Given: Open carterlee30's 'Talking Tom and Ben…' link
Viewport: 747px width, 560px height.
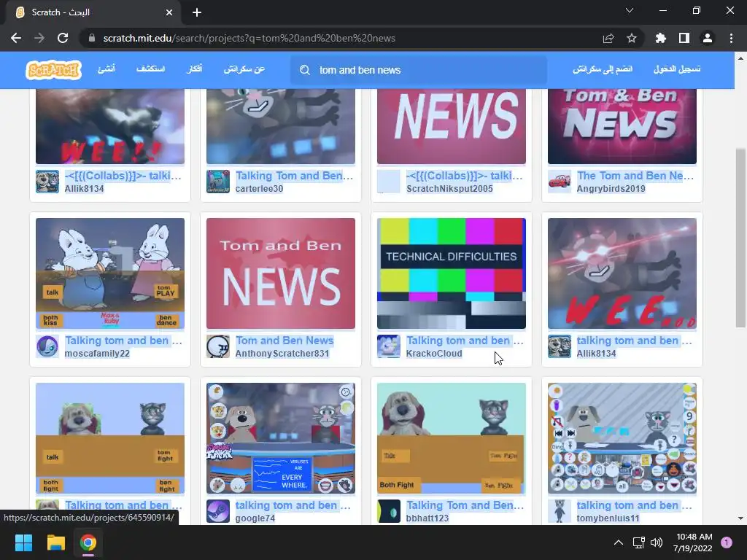Looking at the screenshot, I should pos(295,176).
